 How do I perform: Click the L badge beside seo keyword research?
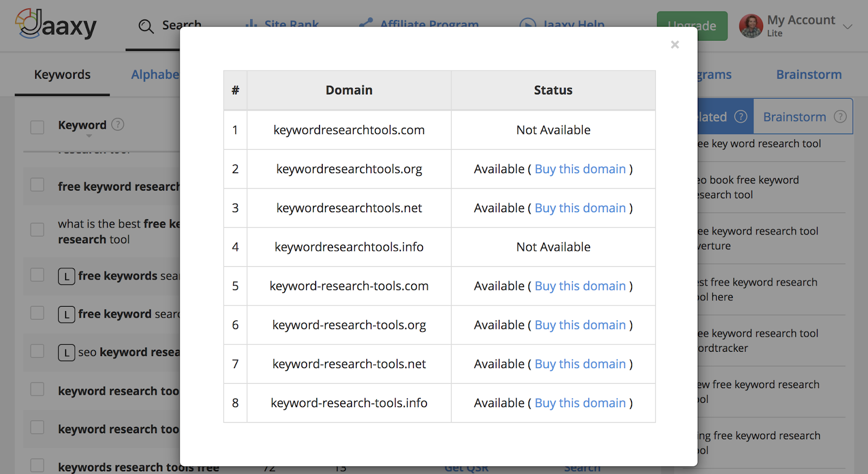[66, 353]
